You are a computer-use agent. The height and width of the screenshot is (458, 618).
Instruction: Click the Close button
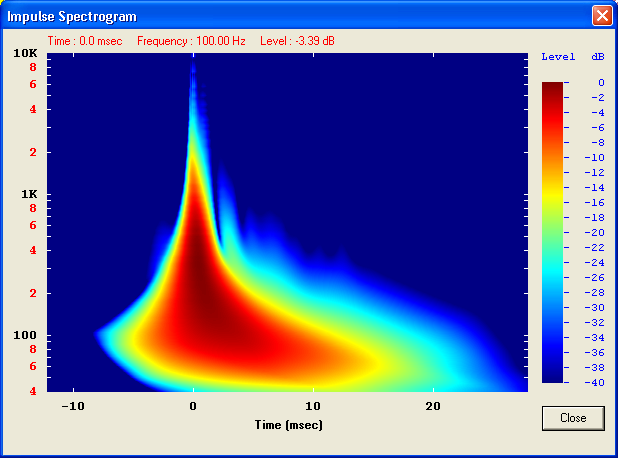coord(573,418)
